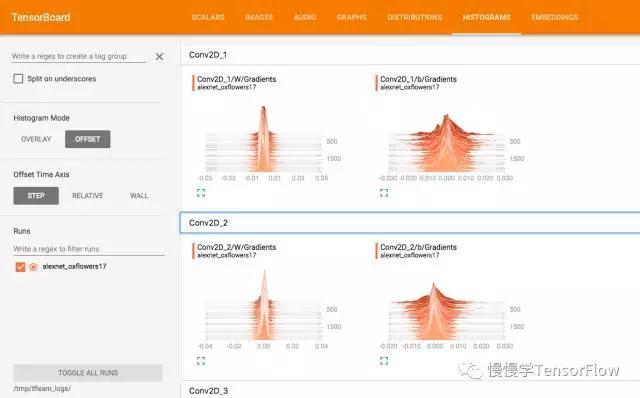Click the Conv2D_1/b/Gradients title text
This screenshot has height=398, width=640.
[418, 79]
